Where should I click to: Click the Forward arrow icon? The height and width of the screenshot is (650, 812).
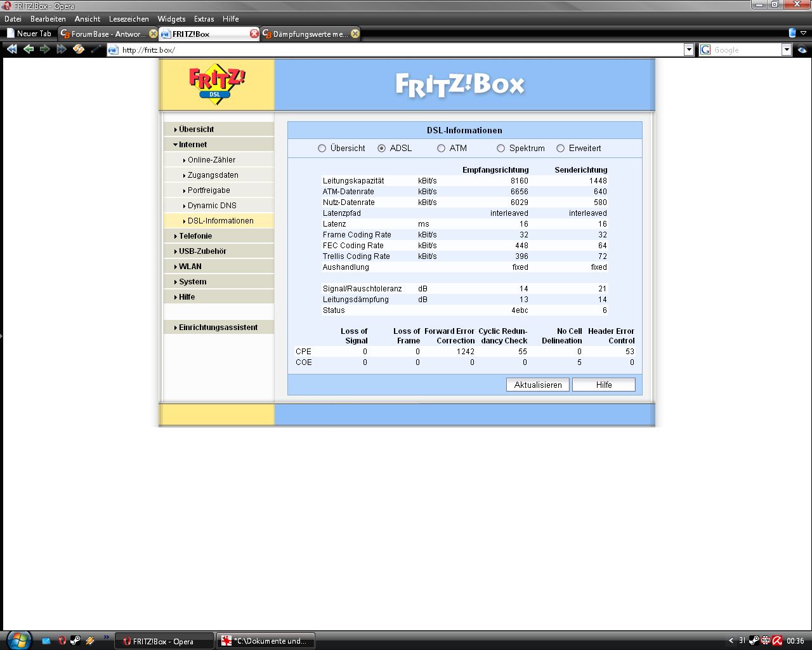(x=45, y=49)
